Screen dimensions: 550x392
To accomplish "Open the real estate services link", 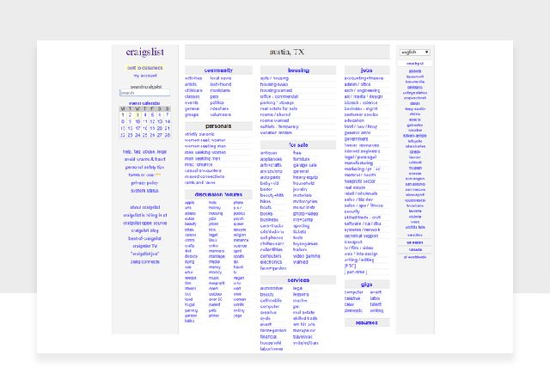I will [303, 312].
